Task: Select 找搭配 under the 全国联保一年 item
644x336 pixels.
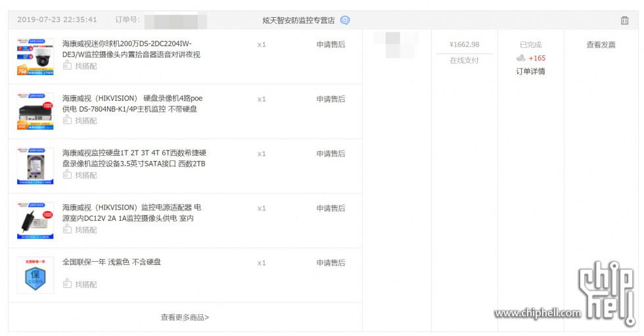Action: tap(80, 284)
